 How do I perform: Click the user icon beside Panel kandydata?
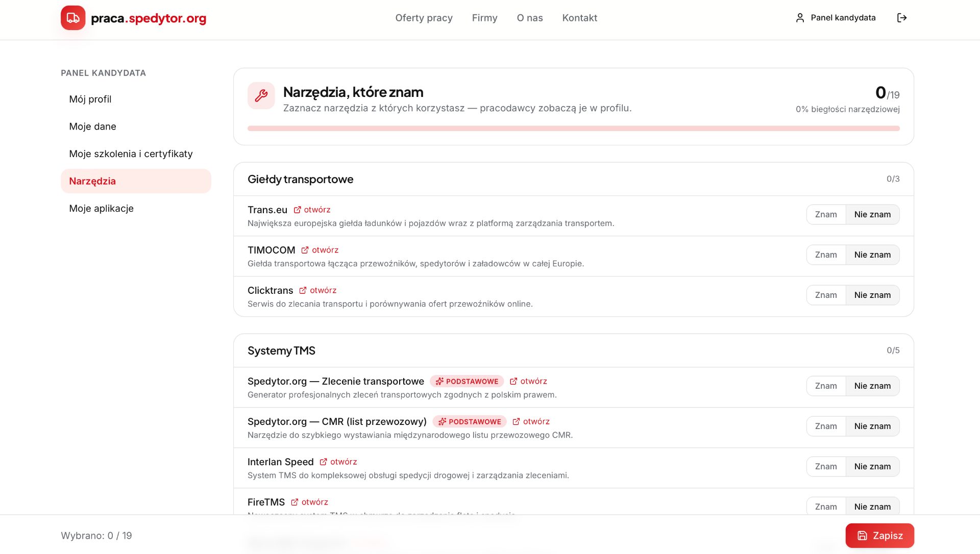tap(800, 18)
